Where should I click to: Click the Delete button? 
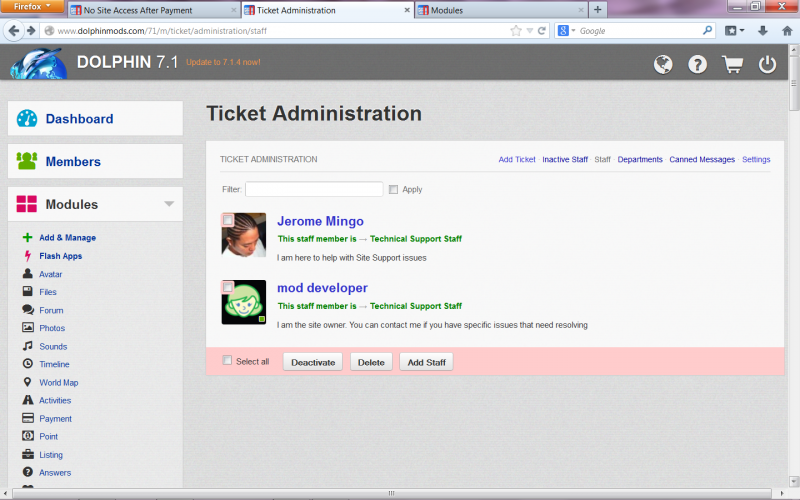click(x=371, y=362)
